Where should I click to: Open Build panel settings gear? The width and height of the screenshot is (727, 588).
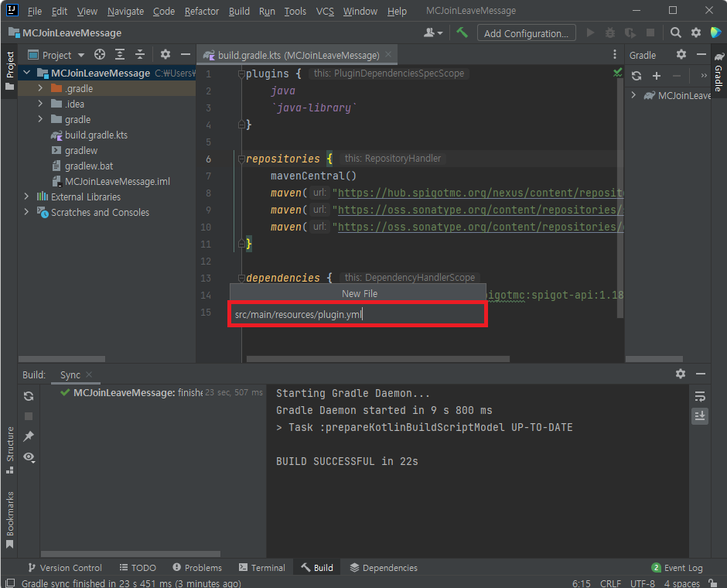(x=680, y=374)
